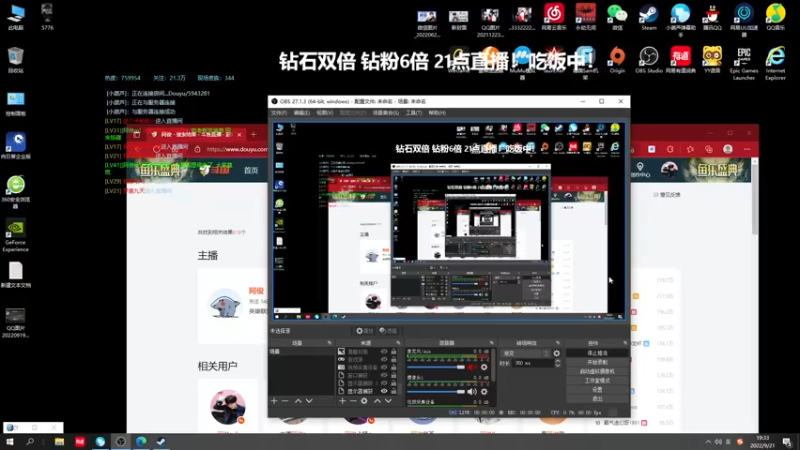Open transition properties gear next to 渐变
The image size is (800, 450).
point(557,353)
